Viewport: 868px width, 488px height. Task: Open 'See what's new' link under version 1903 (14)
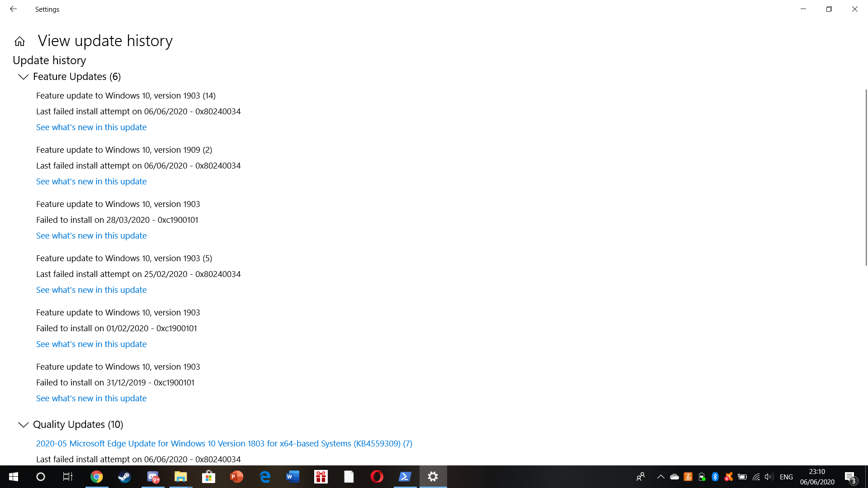[x=91, y=127]
